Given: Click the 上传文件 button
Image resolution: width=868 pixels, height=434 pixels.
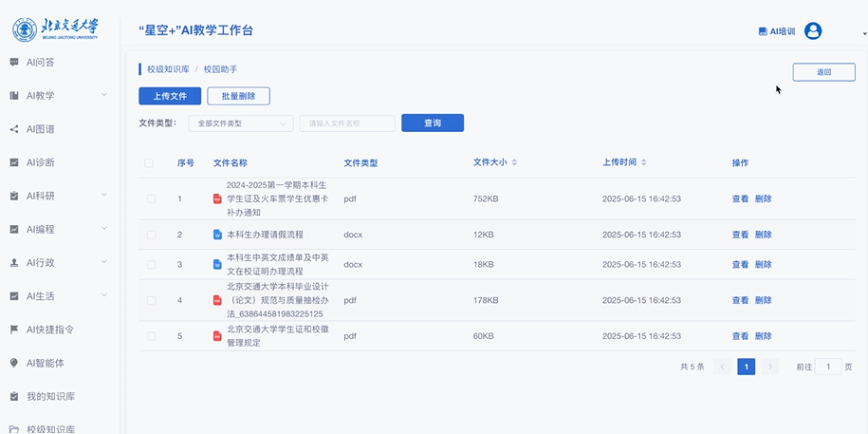Looking at the screenshot, I should (x=170, y=96).
